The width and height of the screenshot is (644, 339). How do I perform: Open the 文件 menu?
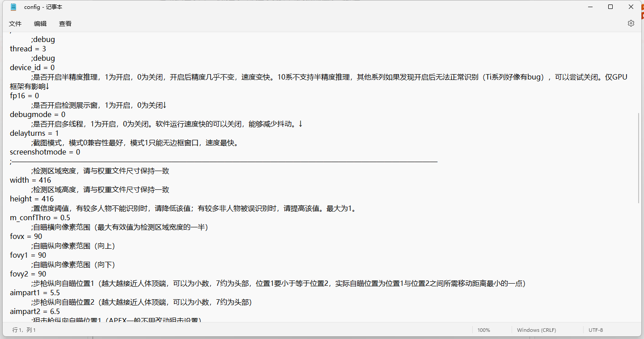click(x=15, y=24)
